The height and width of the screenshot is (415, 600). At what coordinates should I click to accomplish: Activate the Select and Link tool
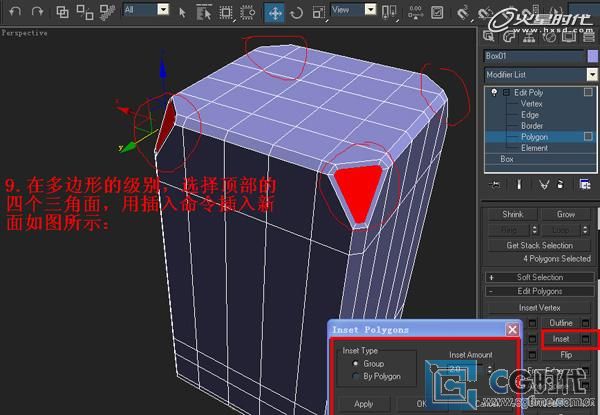[x=62, y=12]
